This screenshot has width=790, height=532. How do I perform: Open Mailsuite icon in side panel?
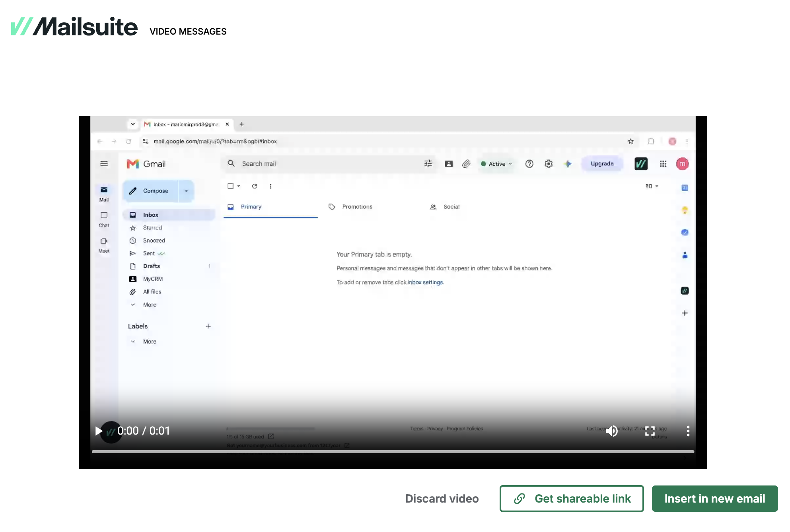685,291
